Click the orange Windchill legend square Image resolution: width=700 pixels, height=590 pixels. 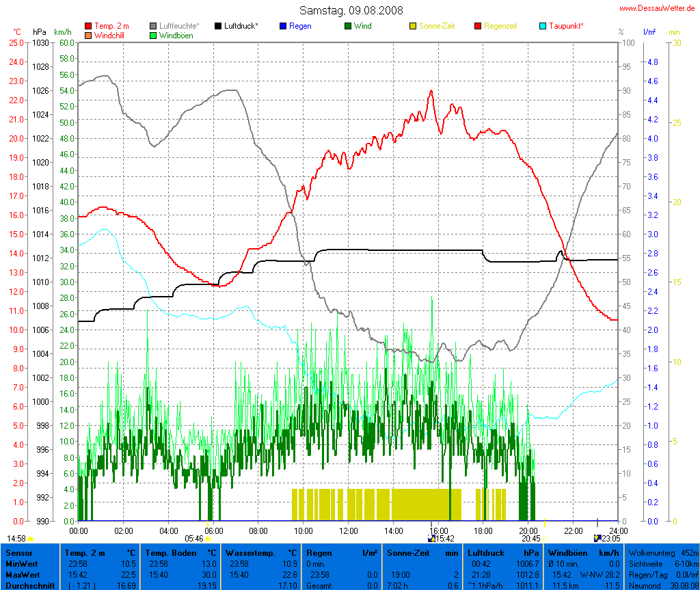coord(88,35)
